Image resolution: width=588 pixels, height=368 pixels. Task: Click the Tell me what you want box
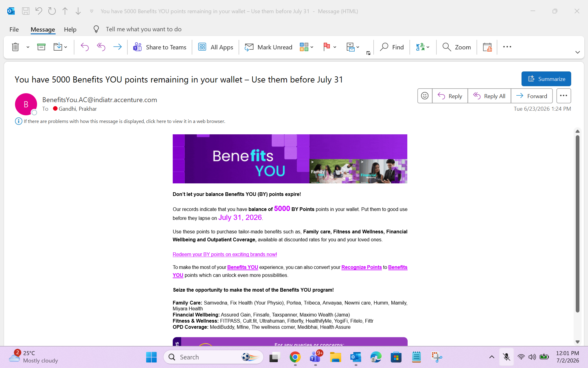click(x=144, y=29)
